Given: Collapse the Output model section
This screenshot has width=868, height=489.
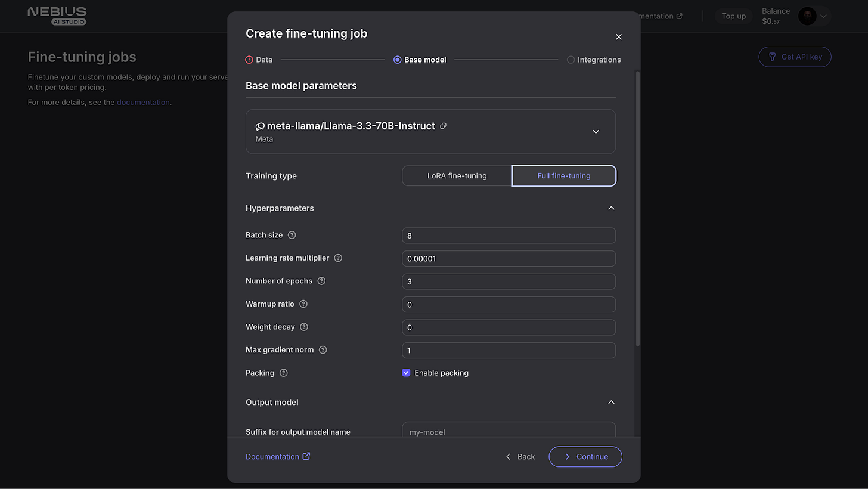Looking at the screenshot, I should pyautogui.click(x=611, y=402).
